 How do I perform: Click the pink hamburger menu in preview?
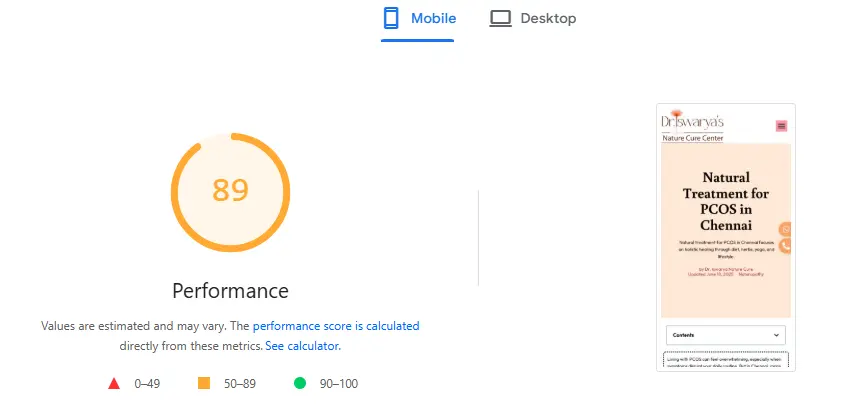tap(781, 126)
